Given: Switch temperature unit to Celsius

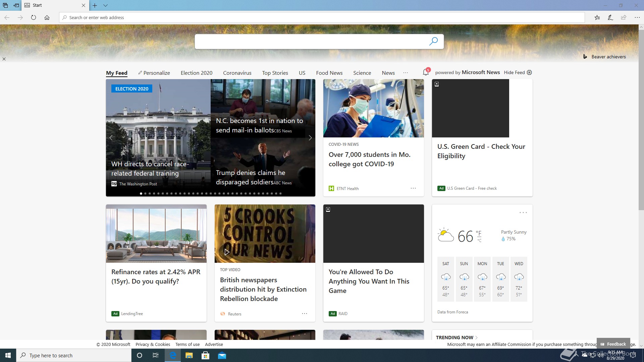Looking at the screenshot, I should tap(479, 240).
